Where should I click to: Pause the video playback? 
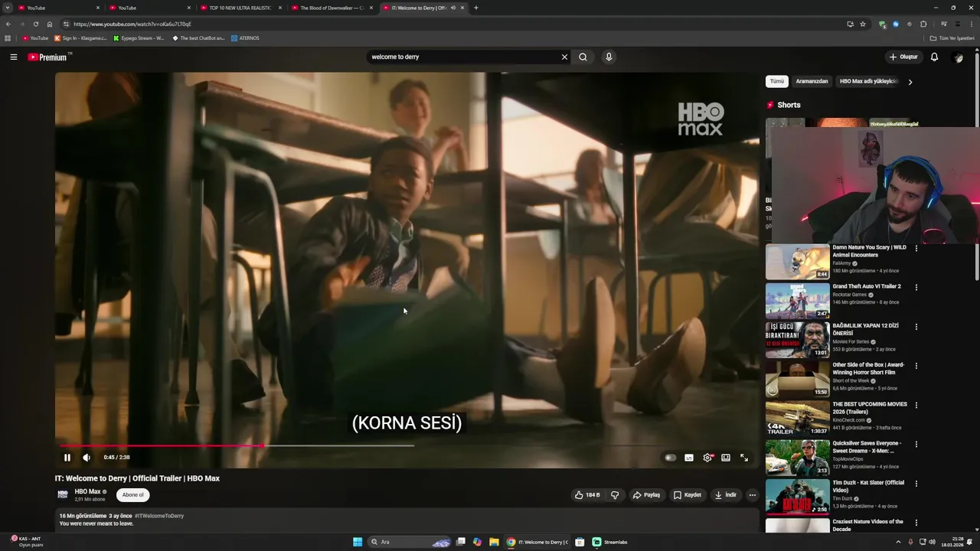click(67, 458)
